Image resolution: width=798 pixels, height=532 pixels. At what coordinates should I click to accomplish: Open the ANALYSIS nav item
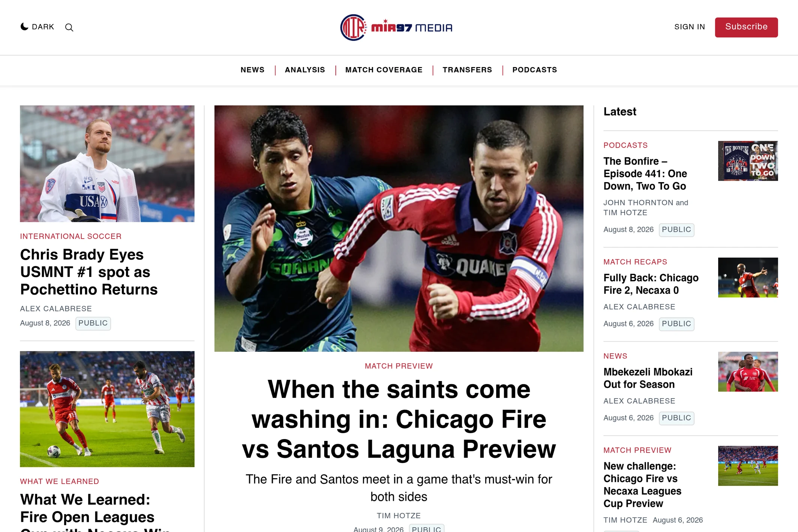(305, 70)
